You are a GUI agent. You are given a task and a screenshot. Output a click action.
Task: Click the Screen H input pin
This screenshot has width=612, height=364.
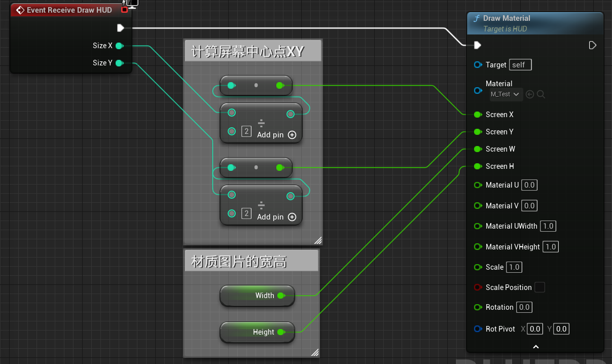478,166
